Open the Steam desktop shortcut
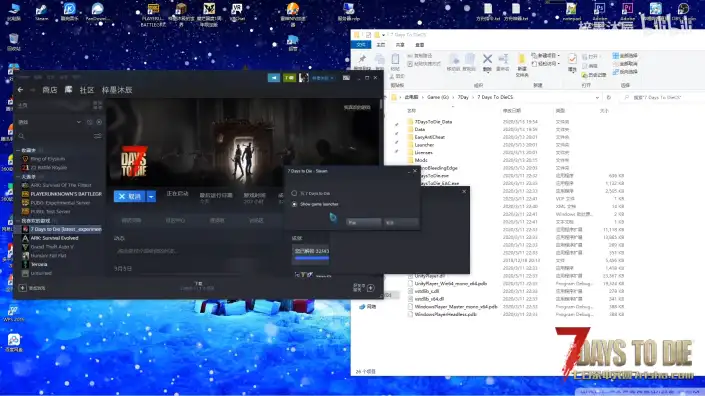 click(41, 11)
